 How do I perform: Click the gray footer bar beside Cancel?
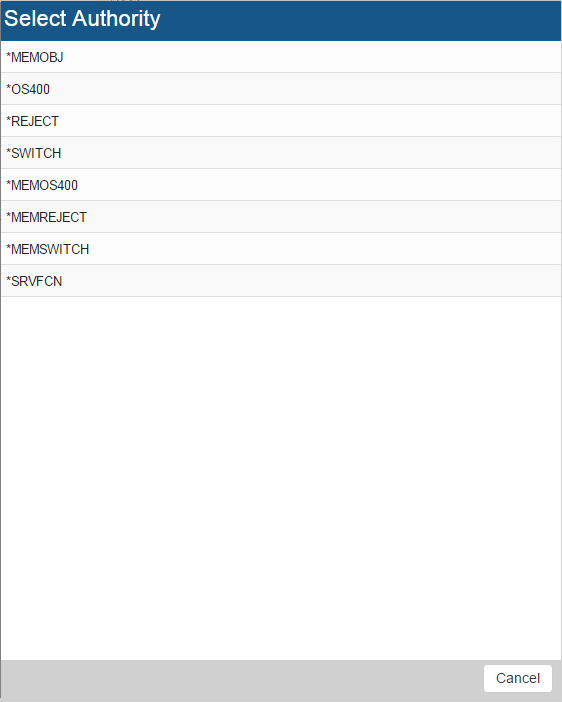tap(242, 681)
